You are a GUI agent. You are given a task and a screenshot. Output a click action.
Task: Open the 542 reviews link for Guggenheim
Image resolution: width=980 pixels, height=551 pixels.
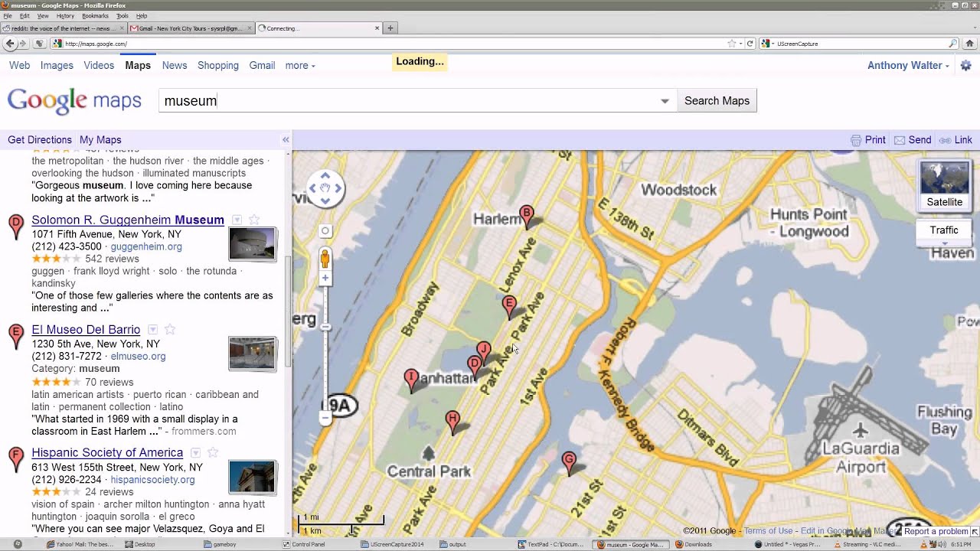[112, 259]
